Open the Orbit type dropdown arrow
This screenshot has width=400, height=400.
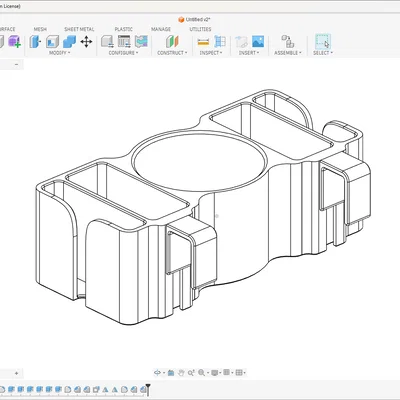tap(164, 373)
